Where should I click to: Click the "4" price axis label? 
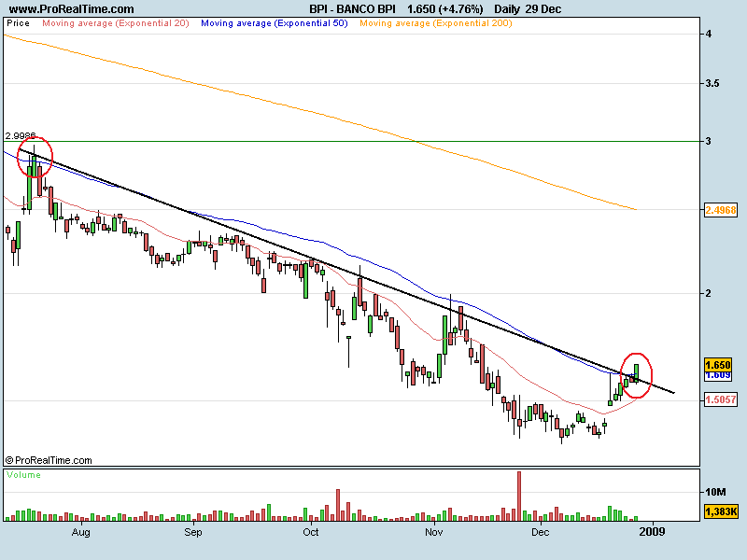pos(709,34)
